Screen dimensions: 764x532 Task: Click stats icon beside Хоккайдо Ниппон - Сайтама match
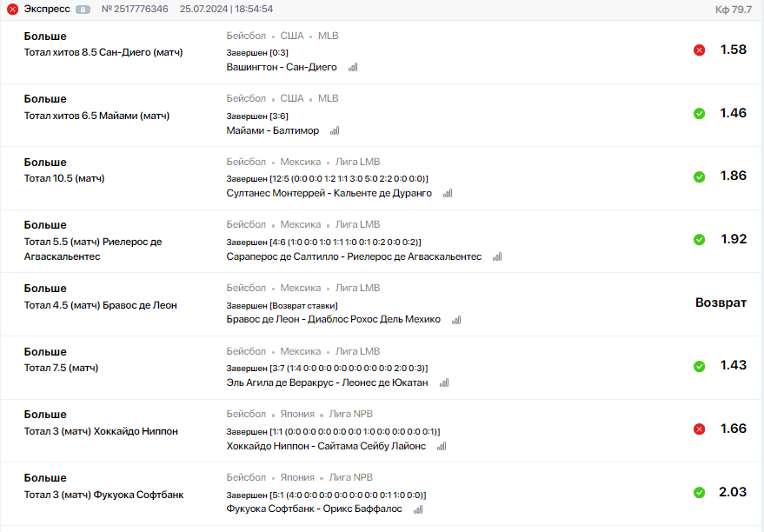[x=442, y=447]
